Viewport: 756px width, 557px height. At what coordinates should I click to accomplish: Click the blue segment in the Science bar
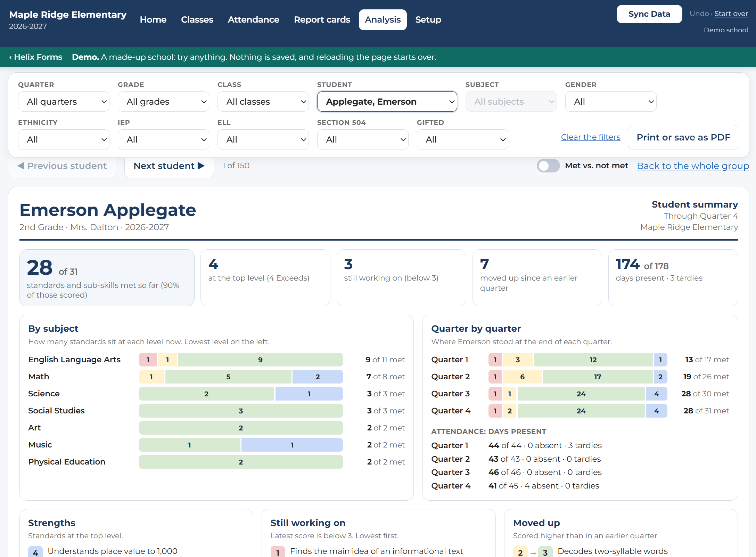click(x=309, y=394)
